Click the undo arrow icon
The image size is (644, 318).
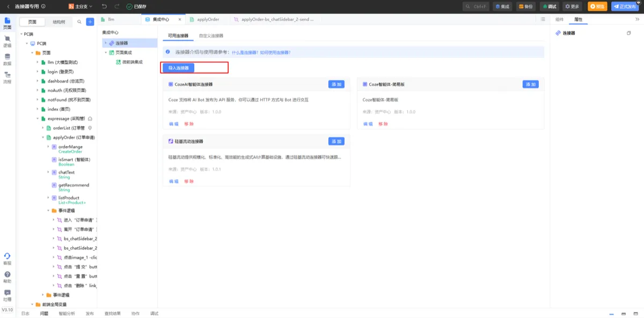(x=104, y=6)
